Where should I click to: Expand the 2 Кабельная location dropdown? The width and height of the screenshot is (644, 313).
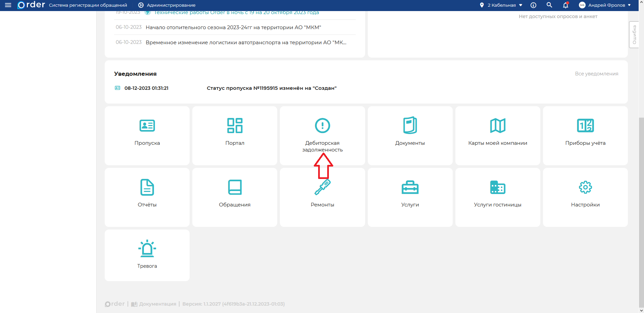click(501, 5)
